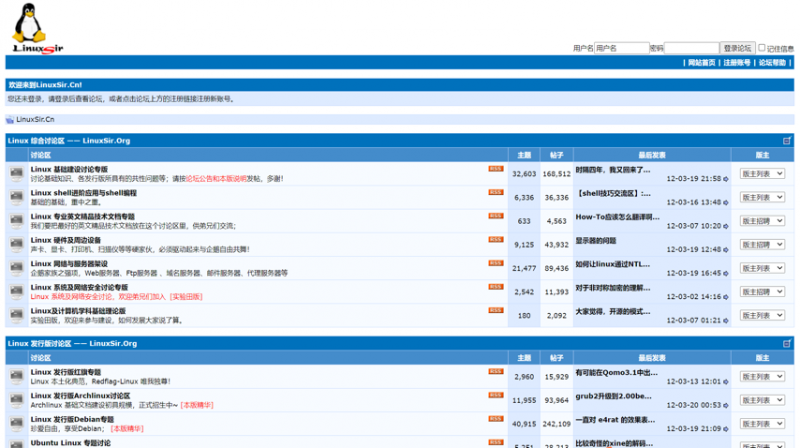Go to last post arrow at 12-03-19 16:45
Image resolution: width=800 pixels, height=448 pixels.
pyautogui.click(x=726, y=273)
